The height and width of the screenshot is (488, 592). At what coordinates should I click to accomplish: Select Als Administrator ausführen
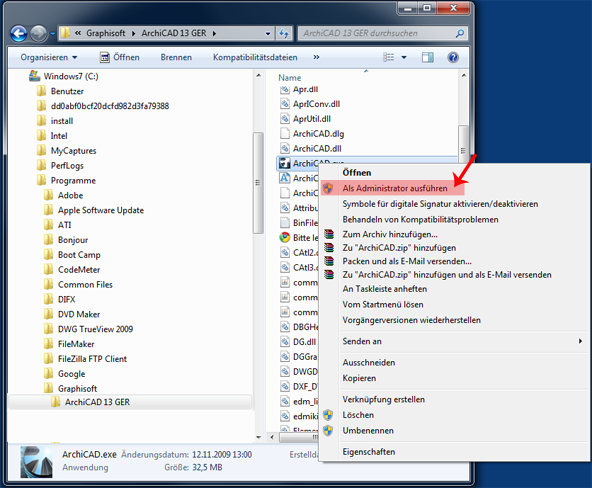[x=395, y=188]
